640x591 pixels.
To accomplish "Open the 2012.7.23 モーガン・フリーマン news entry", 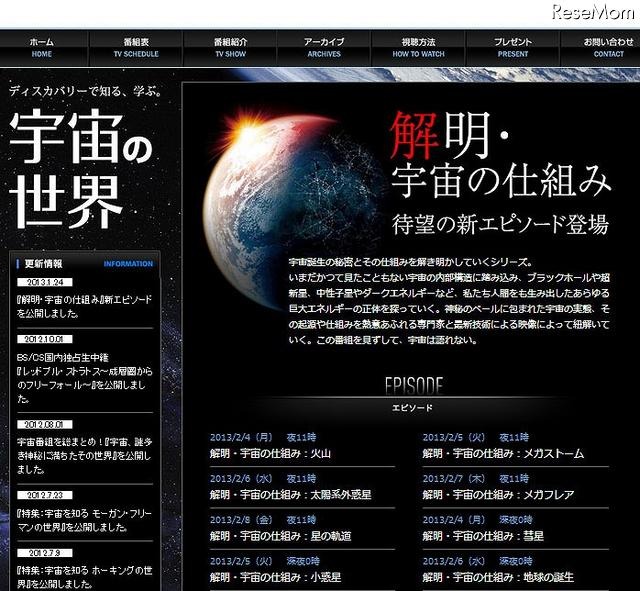I will pos(84,520).
